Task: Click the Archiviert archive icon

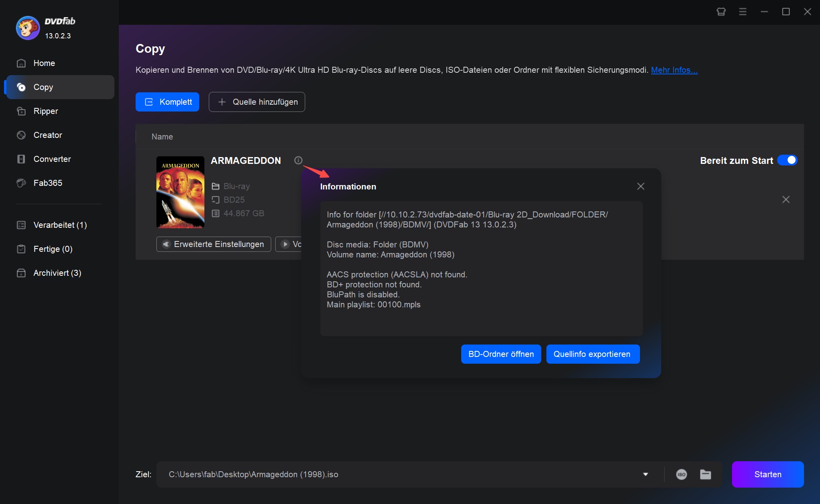Action: click(x=21, y=273)
